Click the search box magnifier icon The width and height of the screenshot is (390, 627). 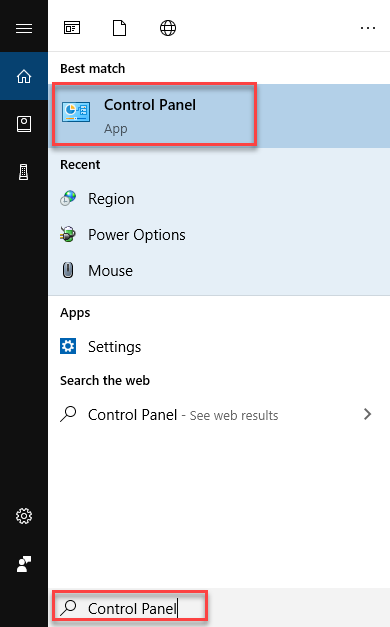point(68,607)
